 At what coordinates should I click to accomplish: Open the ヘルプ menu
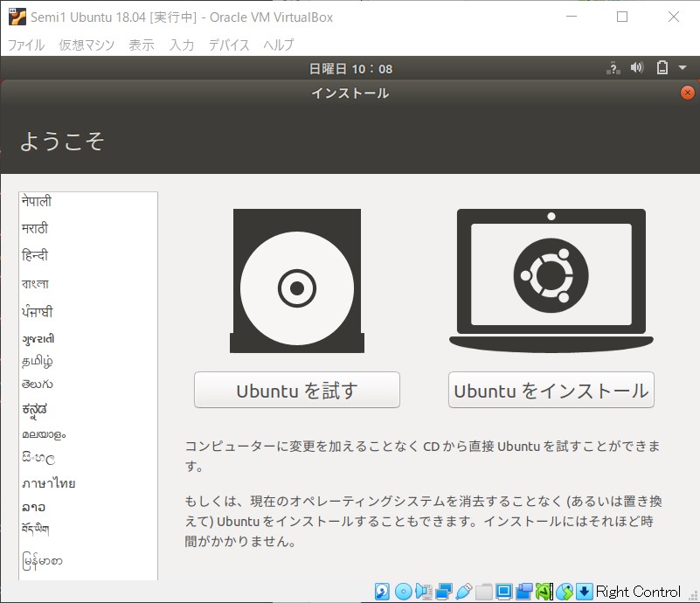[x=279, y=45]
